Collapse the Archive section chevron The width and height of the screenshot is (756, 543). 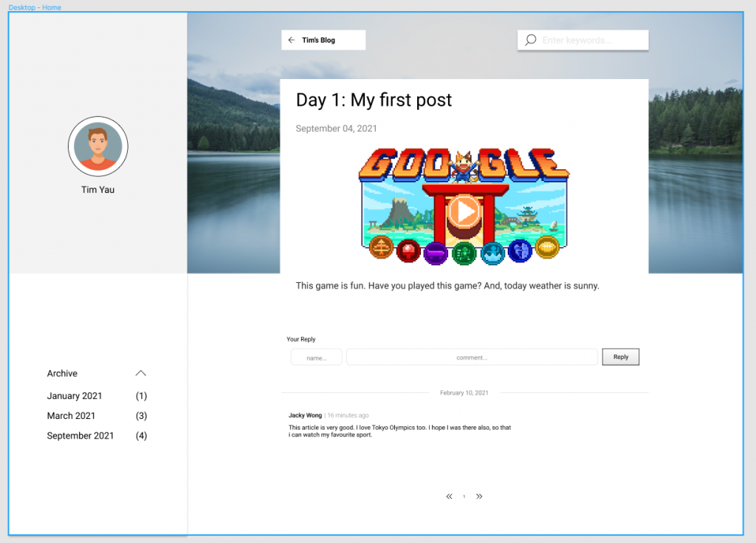pos(140,373)
